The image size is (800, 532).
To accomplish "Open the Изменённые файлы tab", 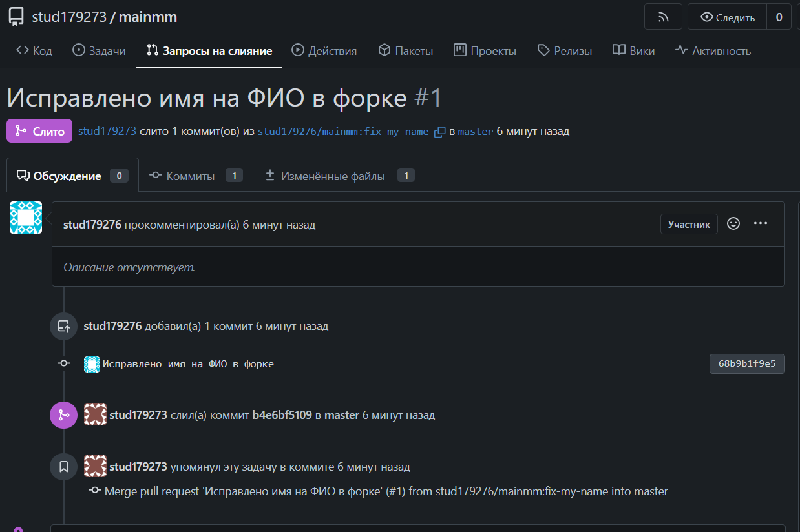I will tap(332, 176).
